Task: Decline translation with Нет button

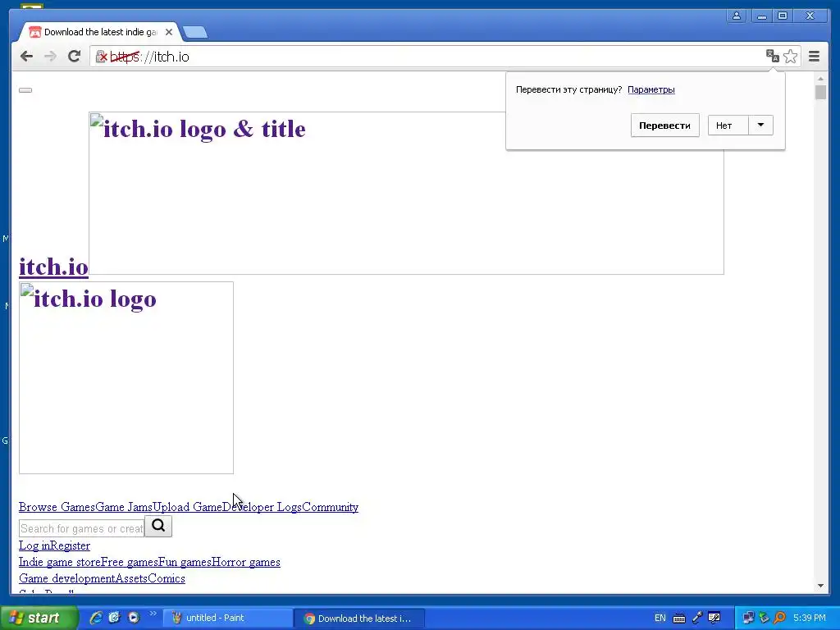Action: pos(728,126)
